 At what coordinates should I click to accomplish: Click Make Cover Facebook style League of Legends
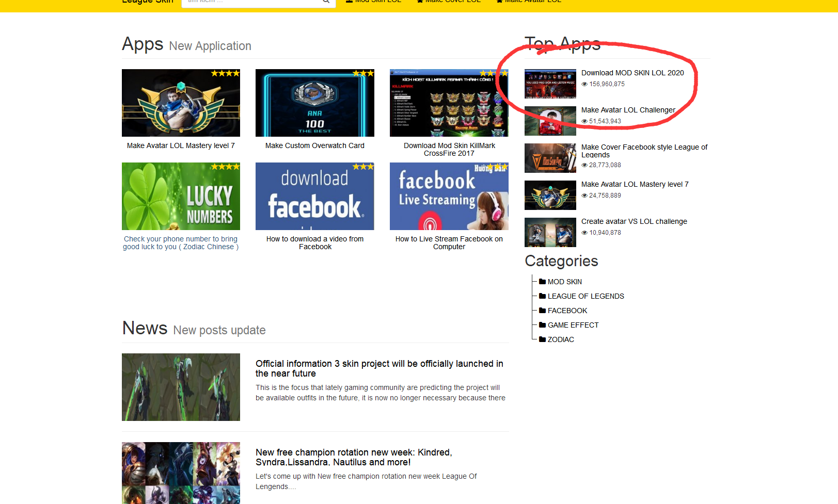pos(644,151)
